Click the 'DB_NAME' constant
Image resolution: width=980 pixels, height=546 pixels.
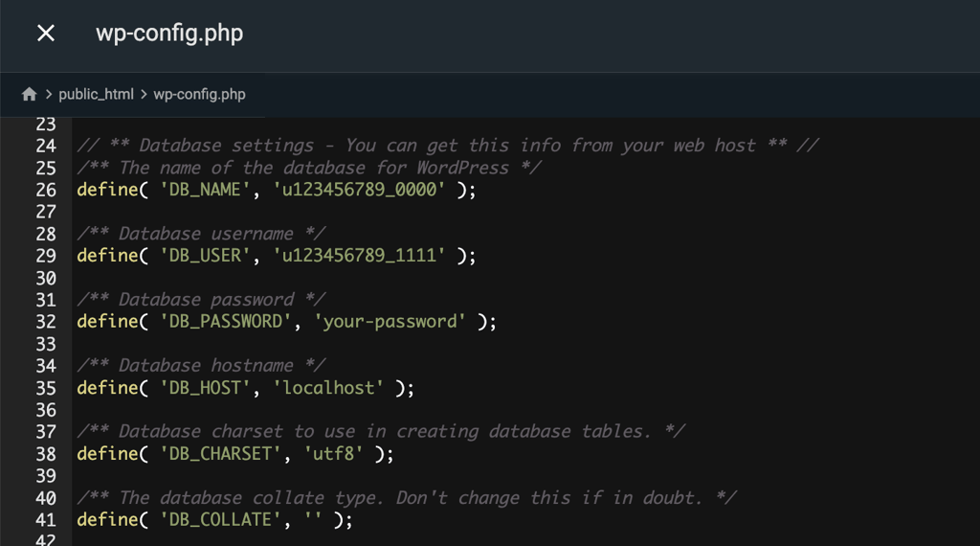(205, 190)
